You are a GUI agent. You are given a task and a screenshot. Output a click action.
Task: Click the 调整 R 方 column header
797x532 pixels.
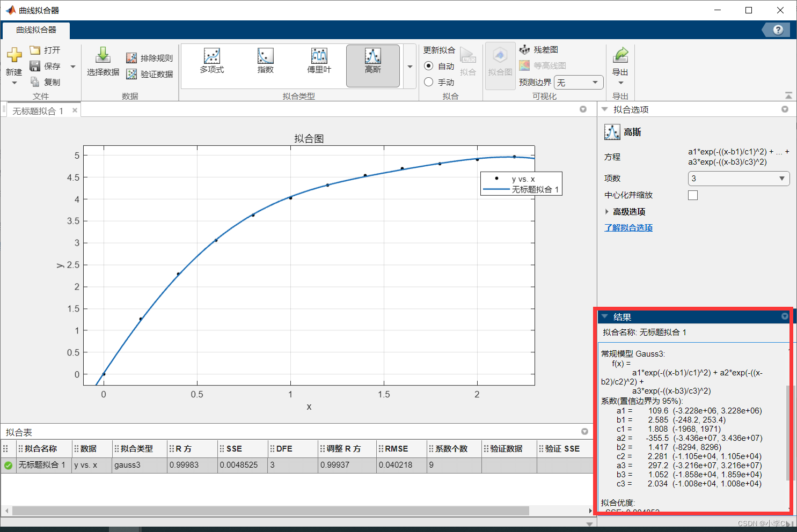tap(347, 448)
